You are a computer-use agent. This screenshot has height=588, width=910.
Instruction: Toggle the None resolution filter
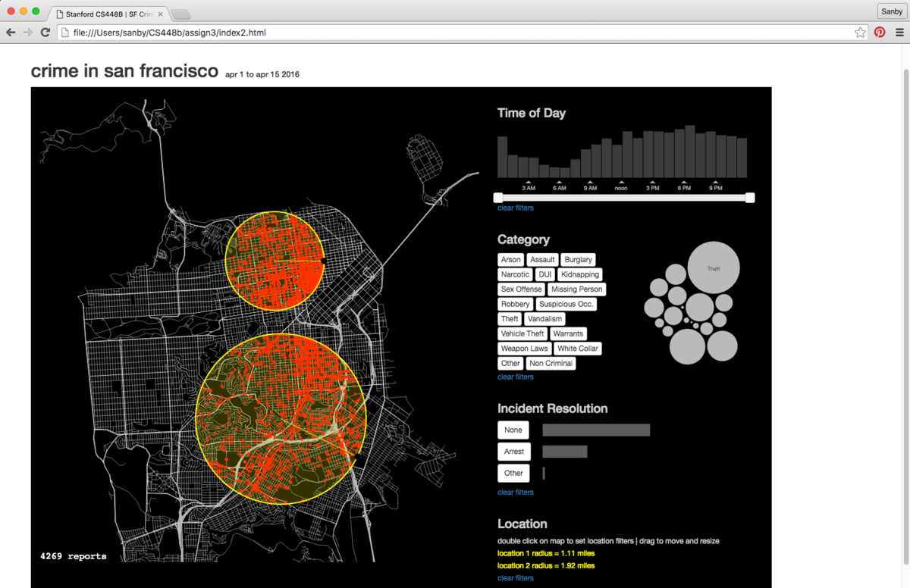tap(513, 430)
